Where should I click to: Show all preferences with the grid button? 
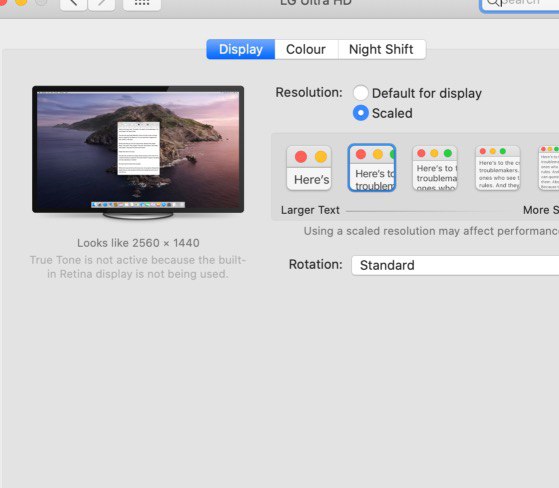click(142, 4)
